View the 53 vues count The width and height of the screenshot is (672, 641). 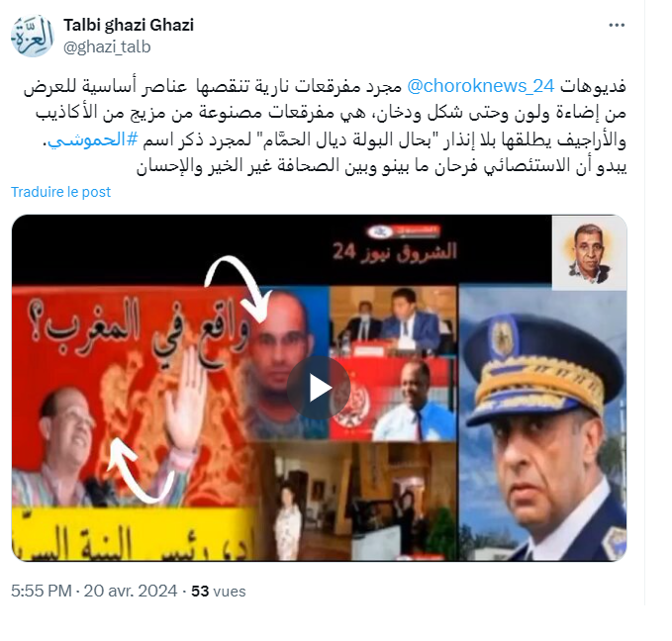pos(218,592)
